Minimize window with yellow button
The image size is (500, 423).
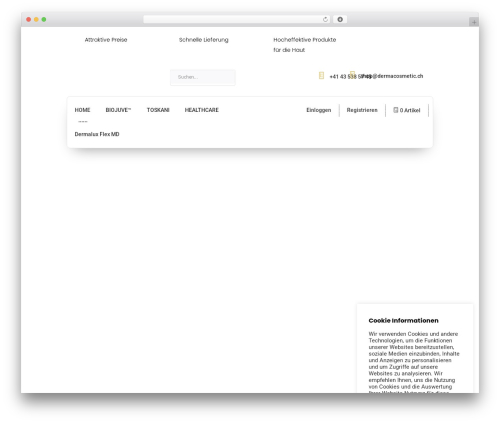(36, 19)
